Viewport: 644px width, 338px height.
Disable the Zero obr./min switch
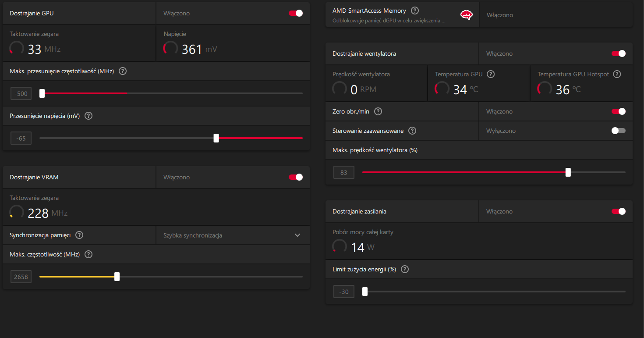(x=619, y=111)
